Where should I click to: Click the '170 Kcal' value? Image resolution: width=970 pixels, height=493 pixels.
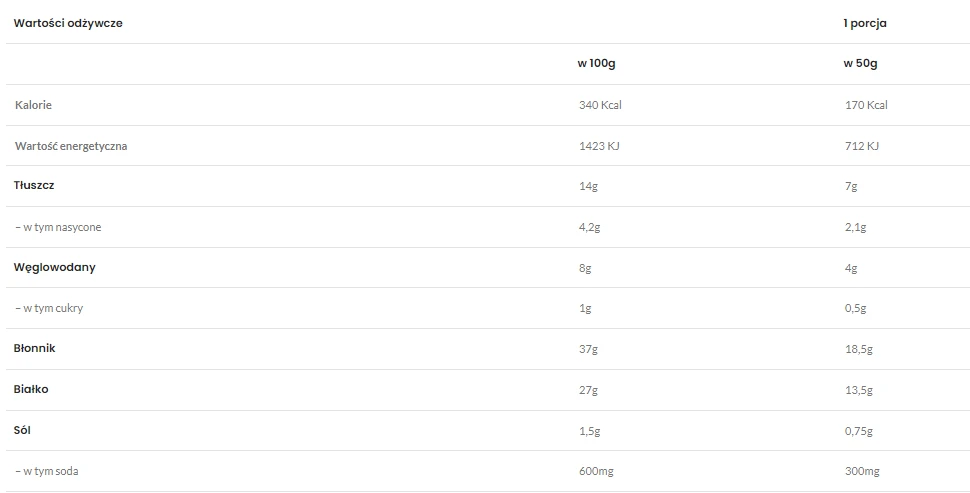click(x=866, y=105)
